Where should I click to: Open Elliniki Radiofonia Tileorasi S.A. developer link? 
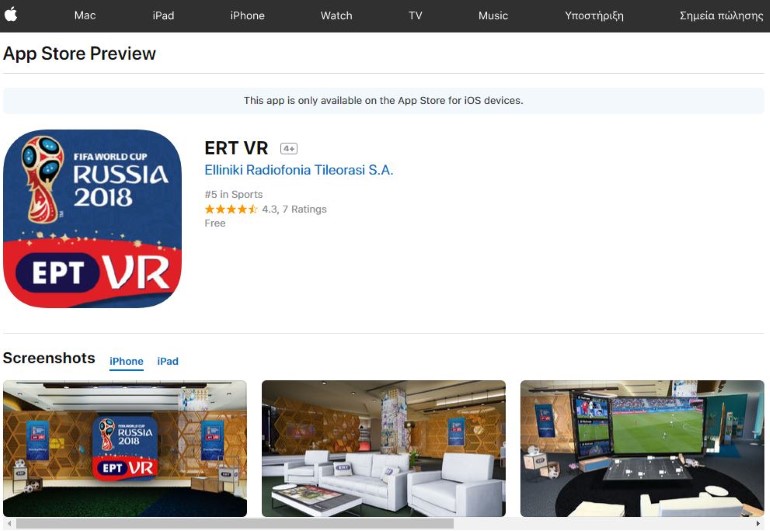298,170
